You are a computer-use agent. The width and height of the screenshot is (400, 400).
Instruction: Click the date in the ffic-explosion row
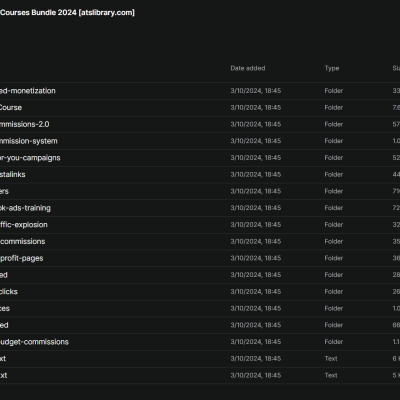click(x=256, y=225)
